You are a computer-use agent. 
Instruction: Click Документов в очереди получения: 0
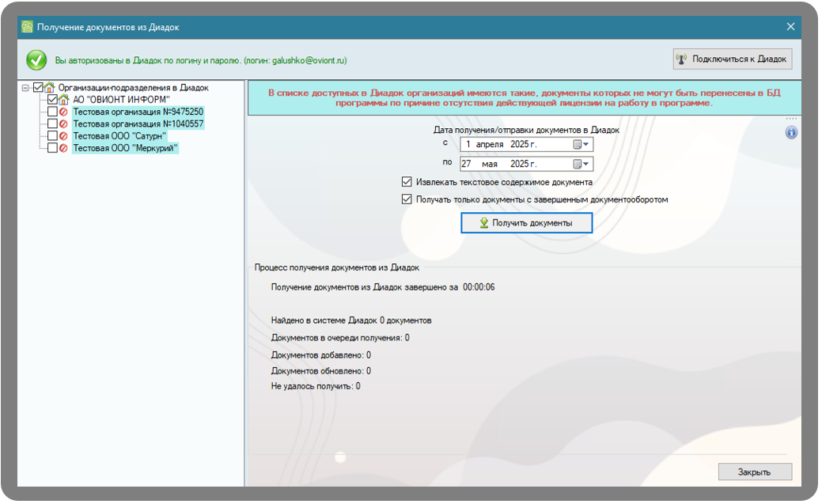tap(340, 338)
